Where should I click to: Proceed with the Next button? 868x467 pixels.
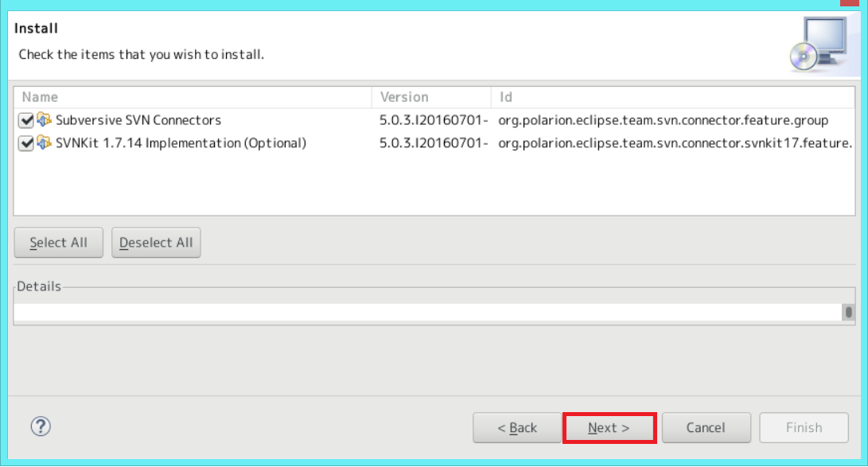[609, 428]
